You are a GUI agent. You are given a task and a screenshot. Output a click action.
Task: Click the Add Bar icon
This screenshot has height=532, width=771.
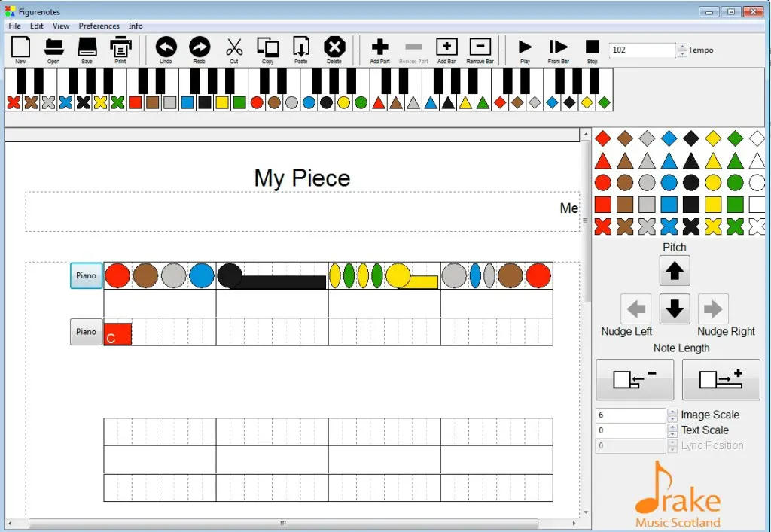point(446,47)
